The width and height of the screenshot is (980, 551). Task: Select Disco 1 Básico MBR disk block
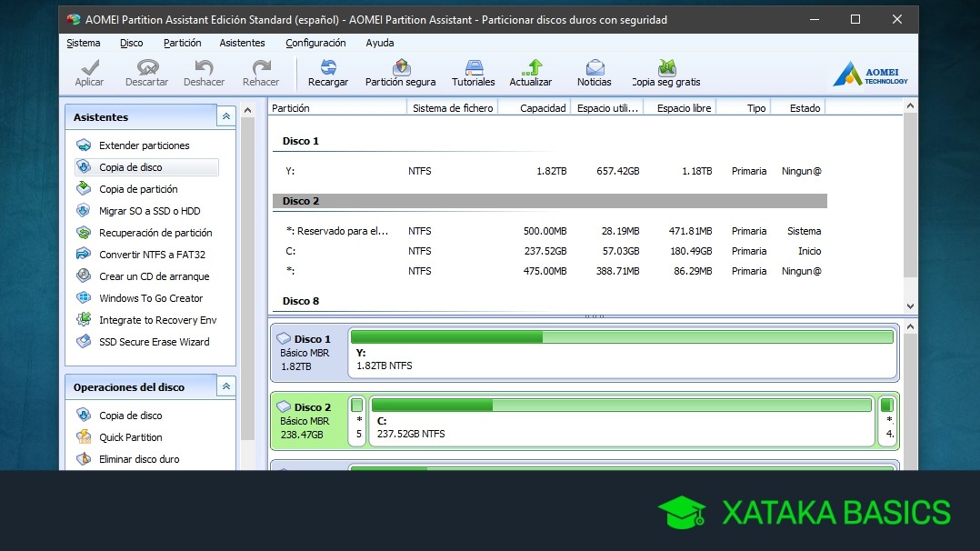(309, 353)
